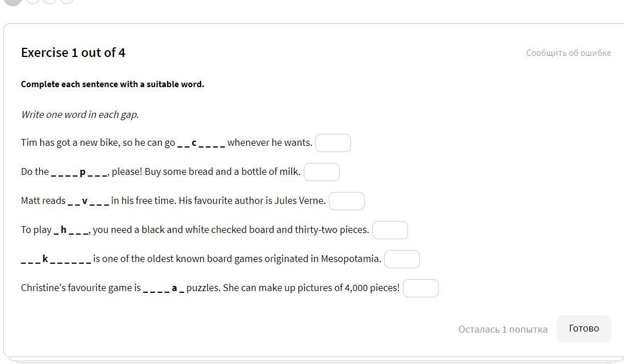The height and width of the screenshot is (364, 624).
Task: Click the 'Сообщить об ошибке' link
Action: [x=568, y=53]
